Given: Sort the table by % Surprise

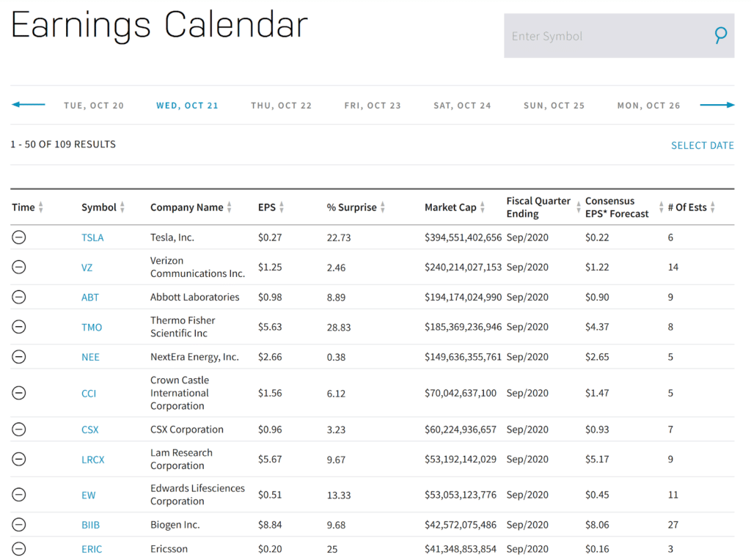Looking at the screenshot, I should 383,207.
